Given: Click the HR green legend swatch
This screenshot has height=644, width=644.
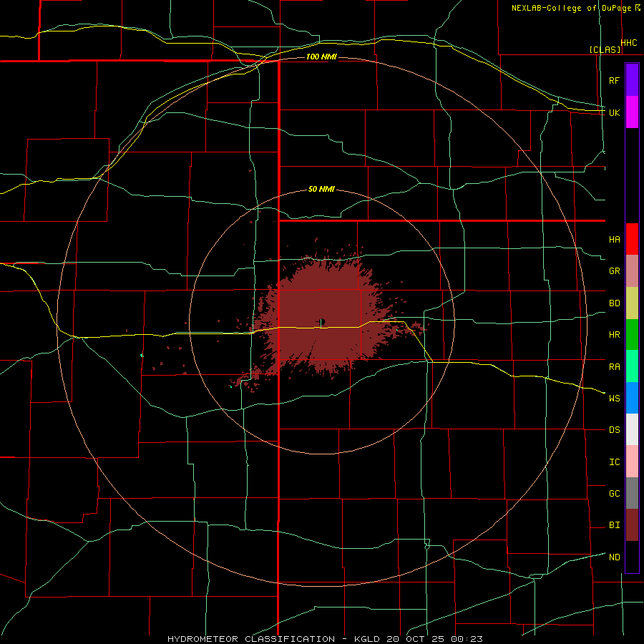Looking at the screenshot, I should [x=632, y=335].
